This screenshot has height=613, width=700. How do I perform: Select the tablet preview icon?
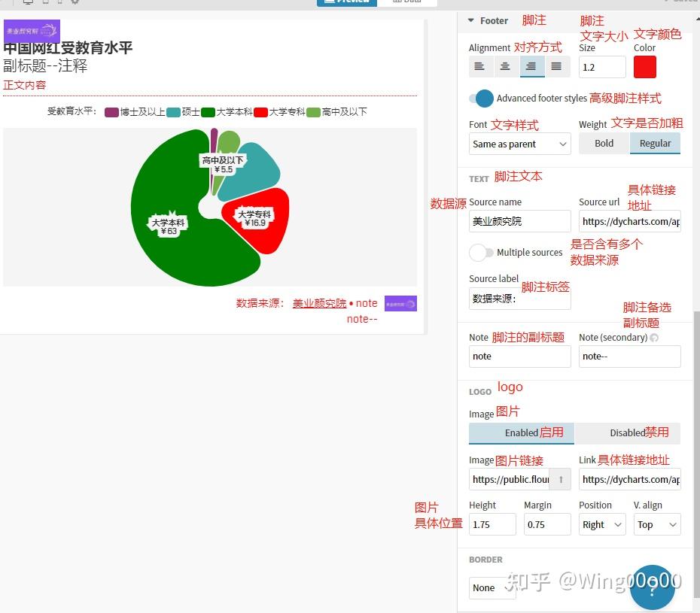44,3
